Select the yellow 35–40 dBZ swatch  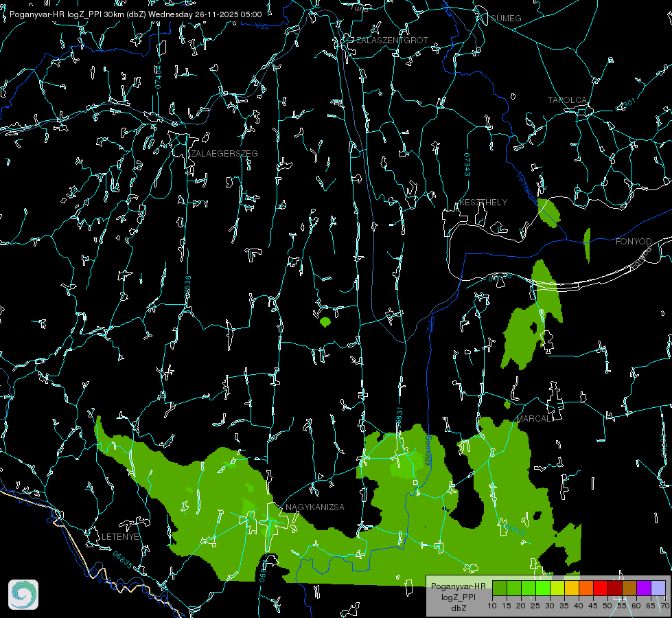point(572,588)
